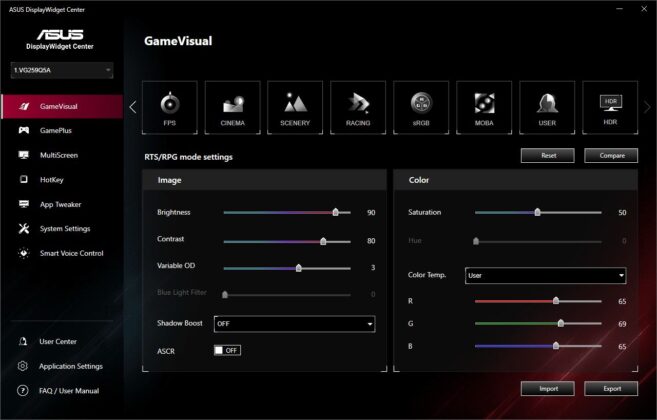Select the HDR GameVisual mode
657x420 pixels.
(610, 107)
